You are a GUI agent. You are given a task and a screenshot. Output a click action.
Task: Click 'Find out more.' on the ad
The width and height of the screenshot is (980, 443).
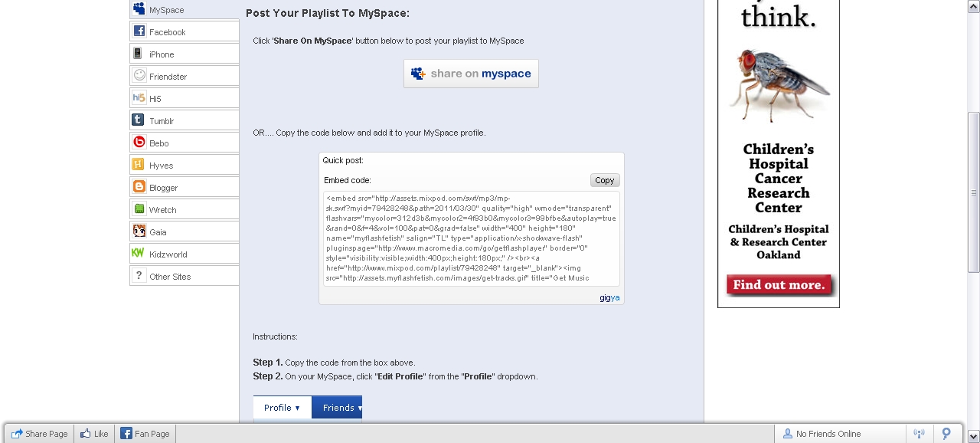[x=779, y=285]
